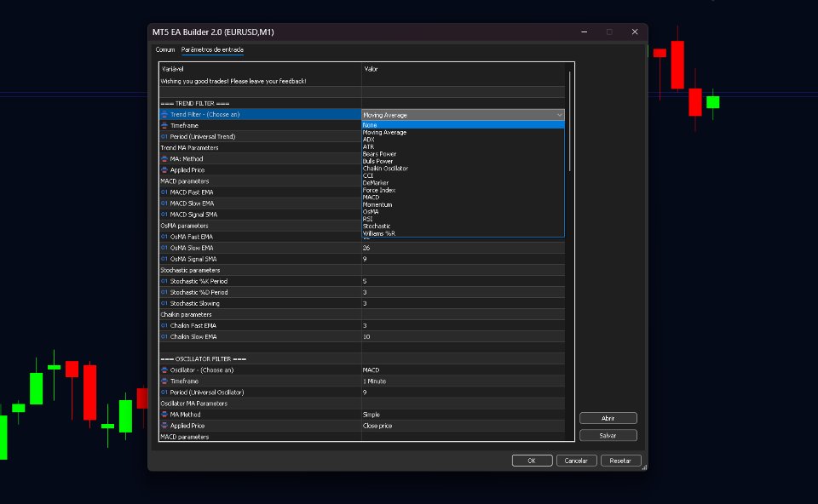
Task: Select the Stochastic parameters row
Action: coord(362,270)
